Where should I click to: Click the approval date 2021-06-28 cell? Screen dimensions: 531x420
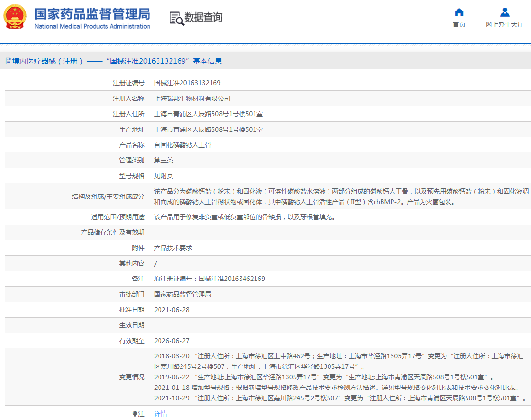click(171, 310)
